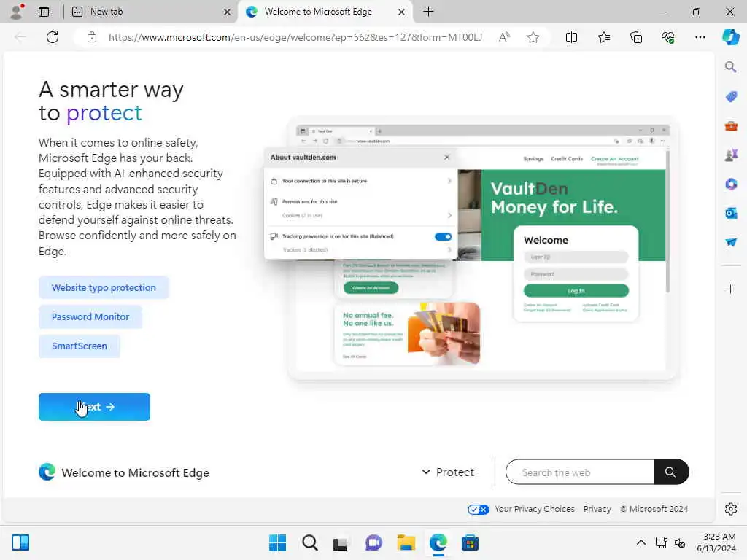The width and height of the screenshot is (747, 560).
Task: Open File Explorer from taskbar
Action: click(x=406, y=542)
